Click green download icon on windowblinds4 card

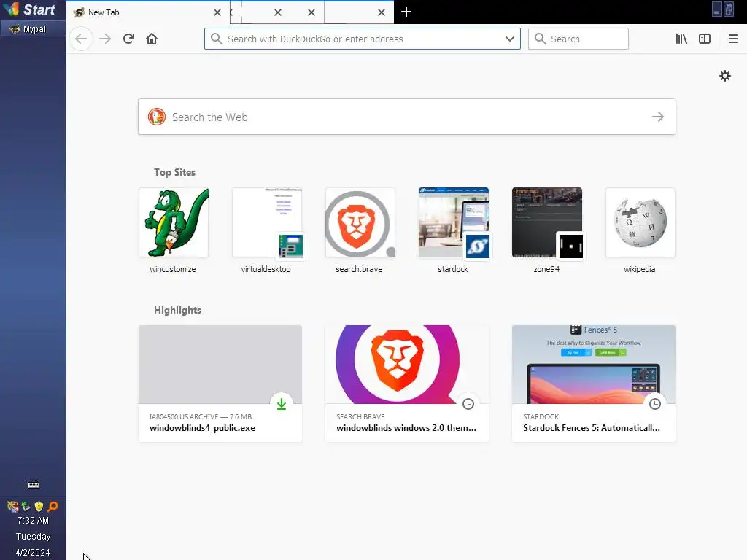click(x=282, y=403)
